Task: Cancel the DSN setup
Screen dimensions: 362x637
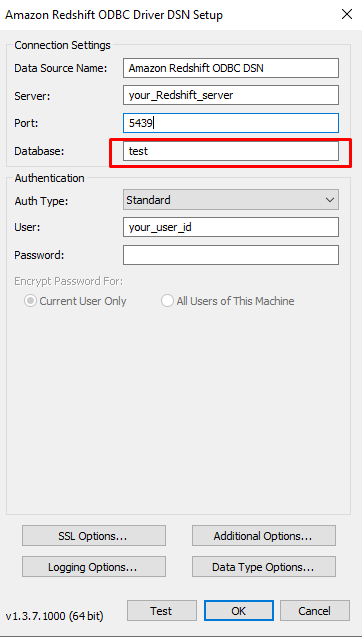Action: coord(315,611)
